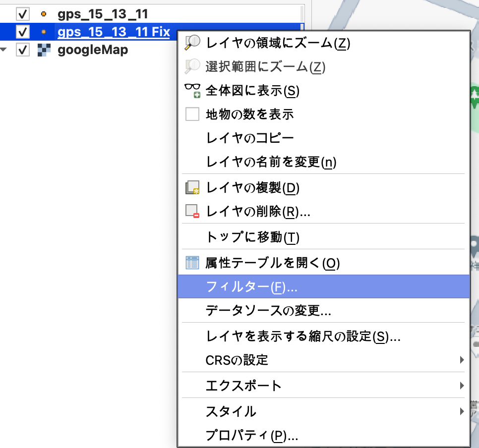Toggle visibility checkbox of gps_15_13_11 Fix
The width and height of the screenshot is (479, 448).
[23, 32]
